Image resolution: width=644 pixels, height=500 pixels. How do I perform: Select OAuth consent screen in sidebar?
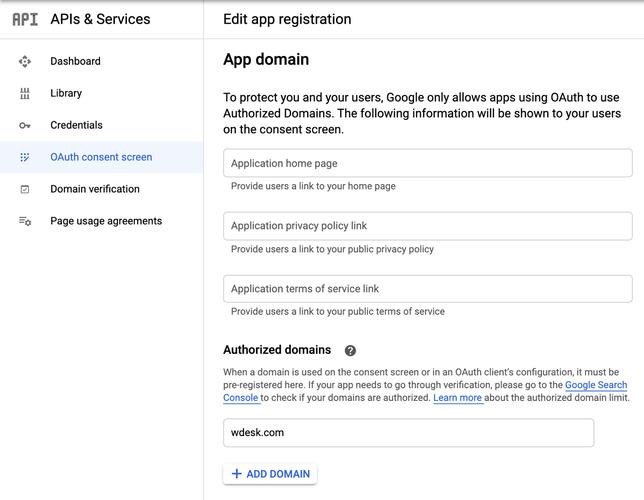tap(101, 157)
